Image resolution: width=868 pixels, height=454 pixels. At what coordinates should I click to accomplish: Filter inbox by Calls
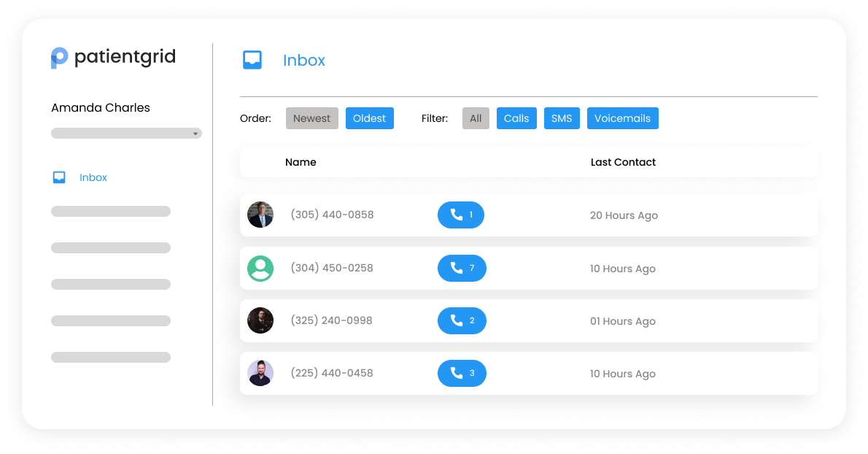tap(516, 118)
